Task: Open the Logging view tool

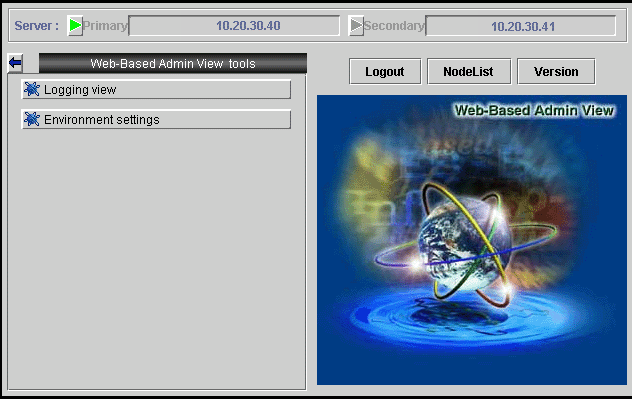Action: pos(156,89)
